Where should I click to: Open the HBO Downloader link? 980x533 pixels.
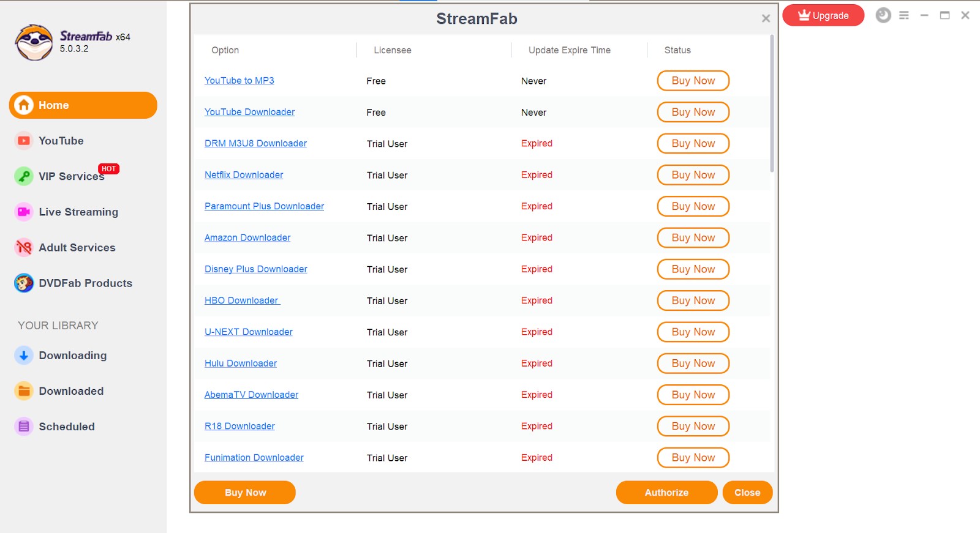[242, 300]
